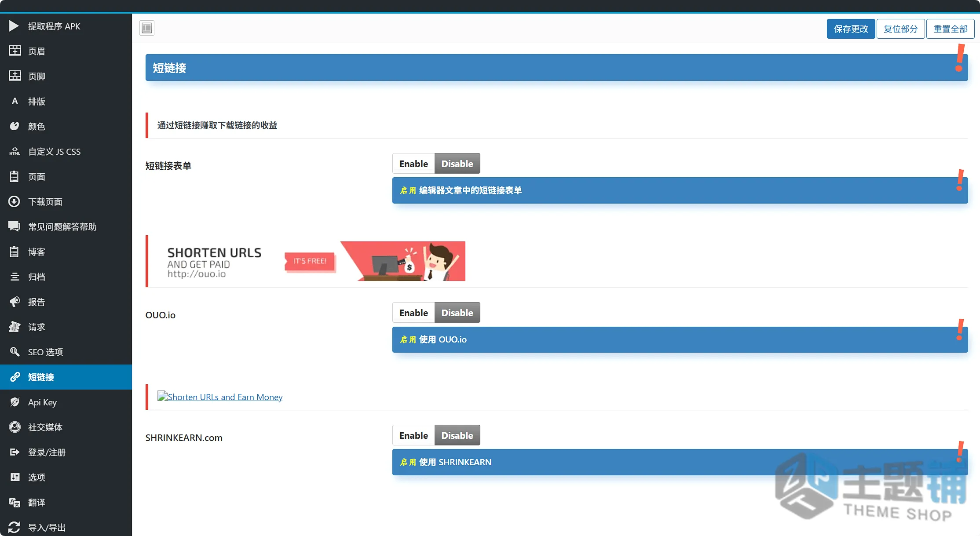This screenshot has width=980, height=536.
Task: Click the header layout icon next to 页眉
Action: click(15, 51)
